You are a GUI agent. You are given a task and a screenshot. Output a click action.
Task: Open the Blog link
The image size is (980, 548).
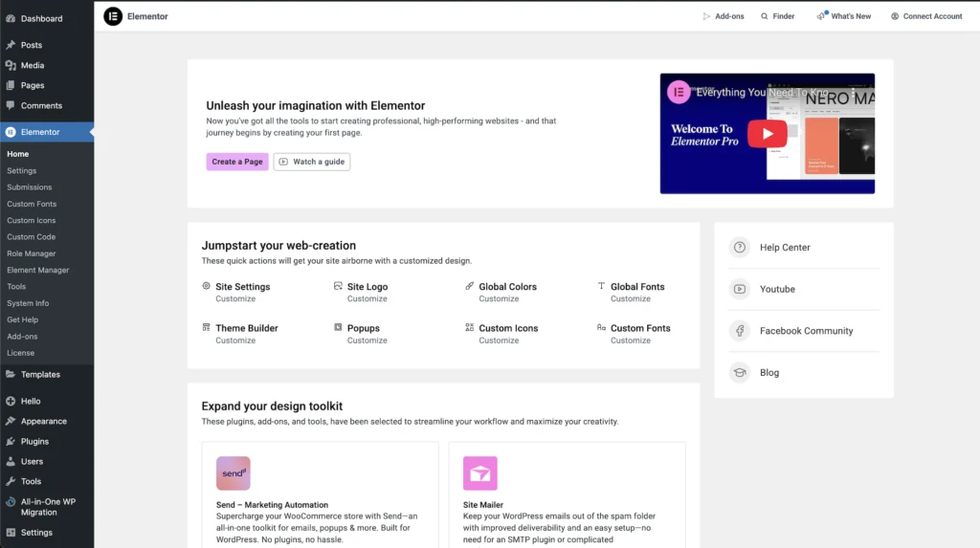pos(769,372)
